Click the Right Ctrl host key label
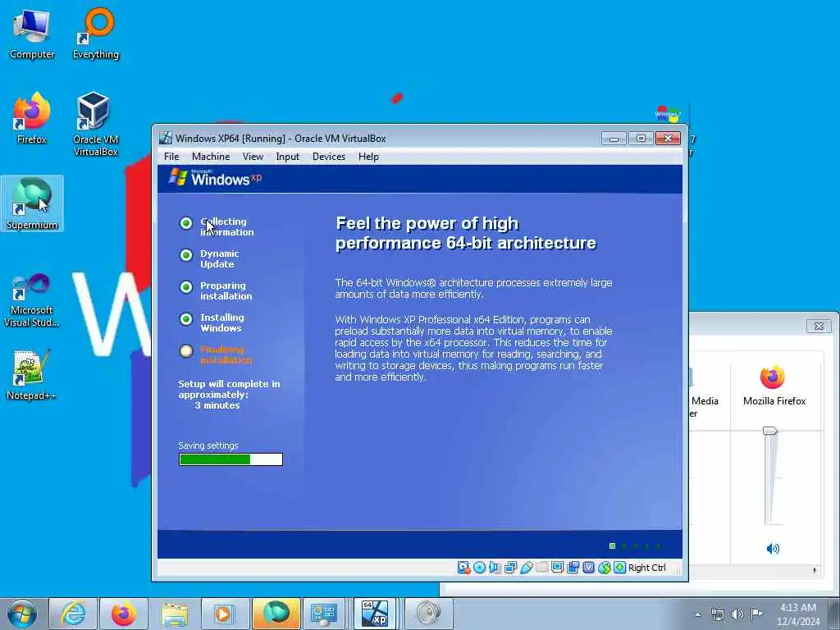The image size is (840, 630). point(646,568)
